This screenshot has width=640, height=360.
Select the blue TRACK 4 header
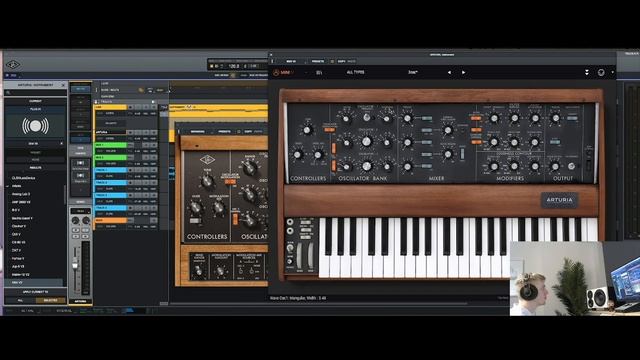(x=111, y=208)
